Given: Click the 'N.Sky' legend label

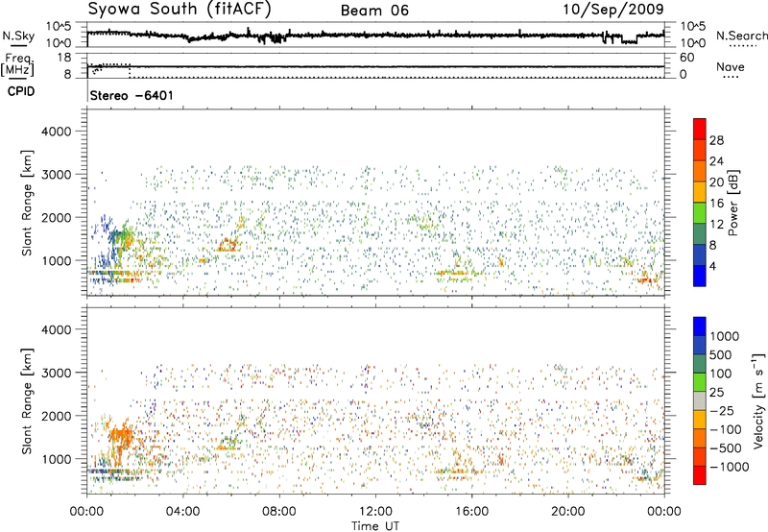Looking at the screenshot, I should point(18,36).
